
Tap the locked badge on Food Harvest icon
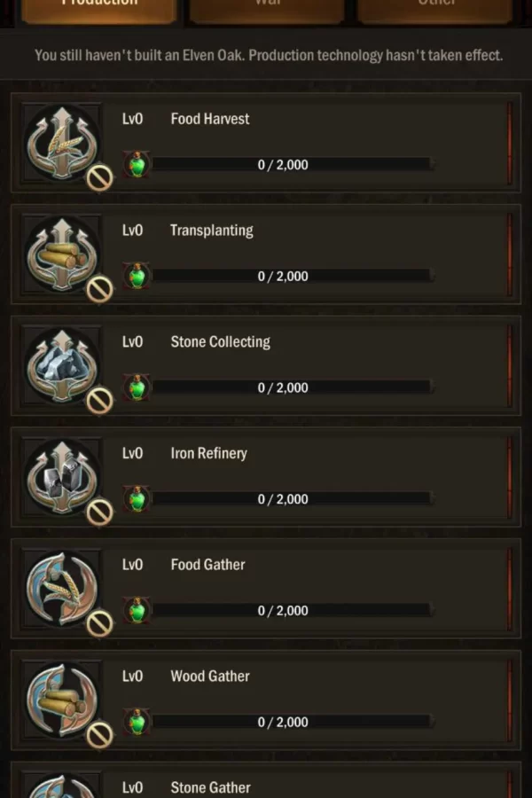pos(99,178)
